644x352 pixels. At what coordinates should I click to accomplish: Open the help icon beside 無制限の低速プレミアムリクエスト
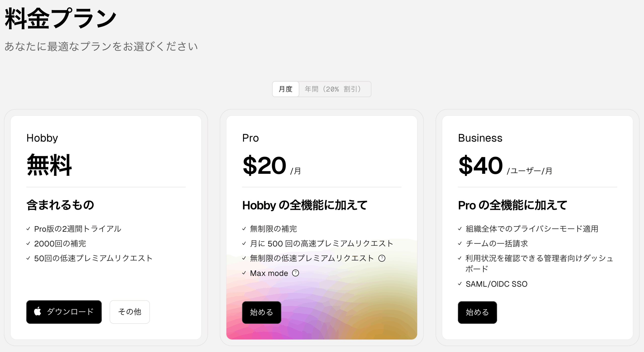pyautogui.click(x=382, y=258)
